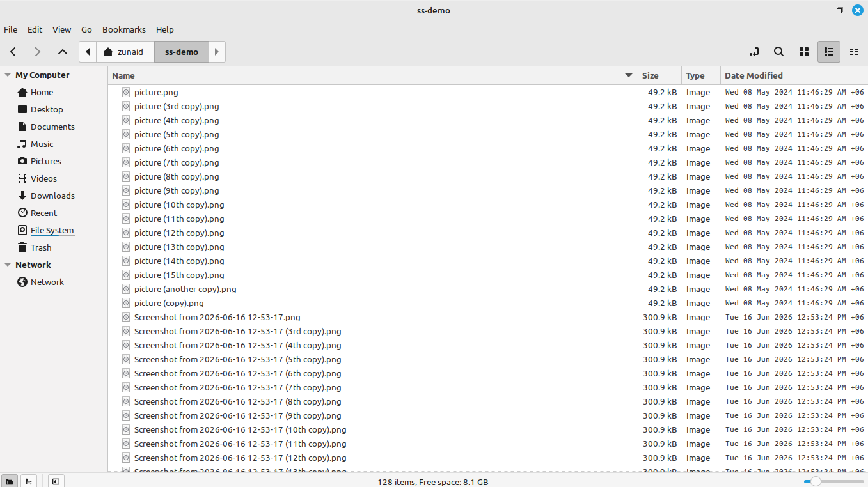The width and height of the screenshot is (868, 487).
Task: Open the file search tool
Action: pos(778,52)
